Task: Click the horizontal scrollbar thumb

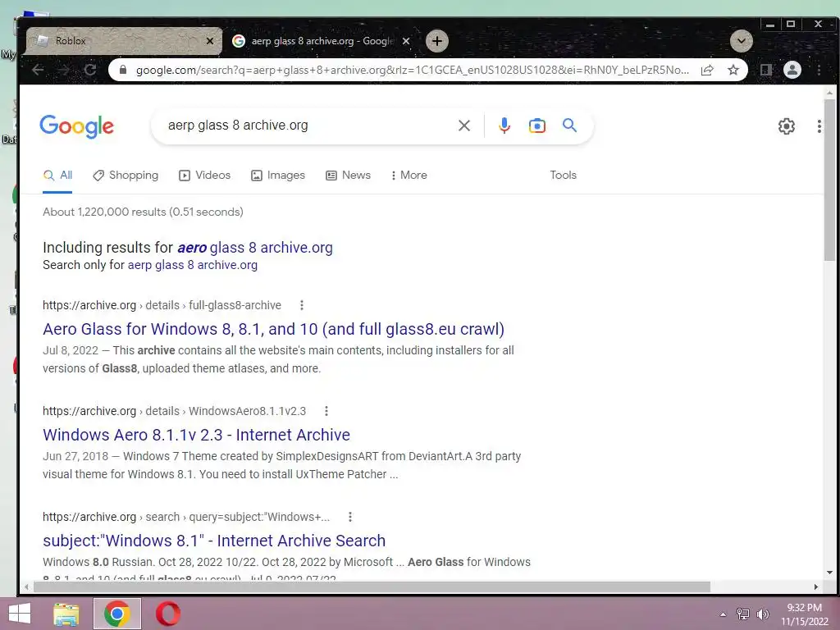Action: pyautogui.click(x=372, y=587)
